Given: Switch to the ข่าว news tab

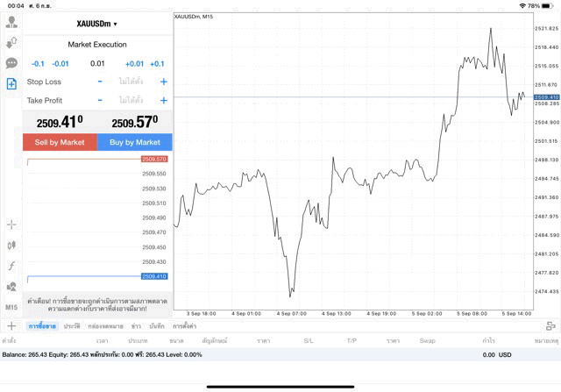Looking at the screenshot, I should click(x=136, y=325).
